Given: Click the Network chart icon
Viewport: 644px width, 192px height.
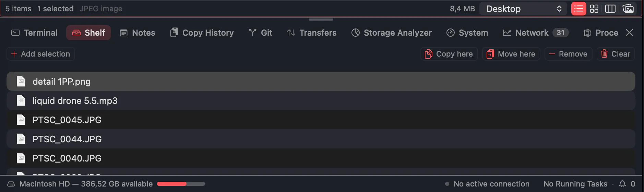Looking at the screenshot, I should click(x=507, y=33).
